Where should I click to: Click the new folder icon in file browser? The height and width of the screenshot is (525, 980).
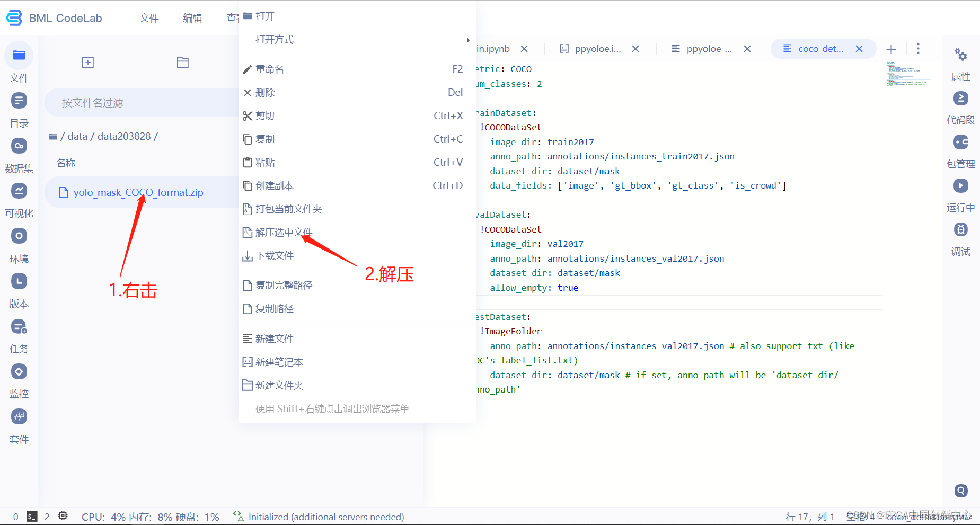click(x=183, y=63)
